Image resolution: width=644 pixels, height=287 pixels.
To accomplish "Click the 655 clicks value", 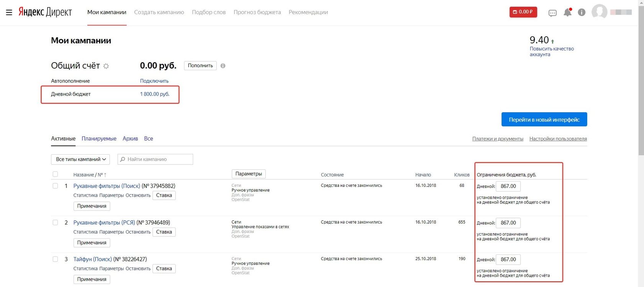I will click(x=462, y=222).
